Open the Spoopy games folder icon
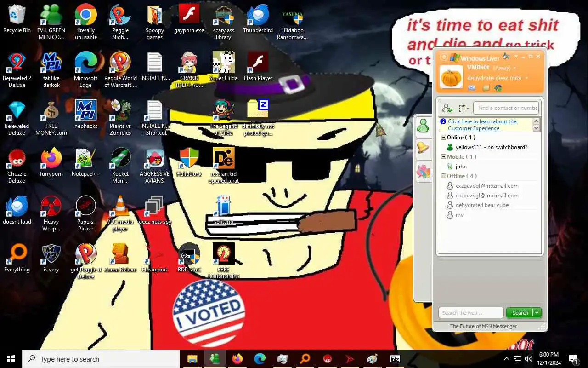This screenshot has width=588, height=368. pyautogui.click(x=155, y=22)
